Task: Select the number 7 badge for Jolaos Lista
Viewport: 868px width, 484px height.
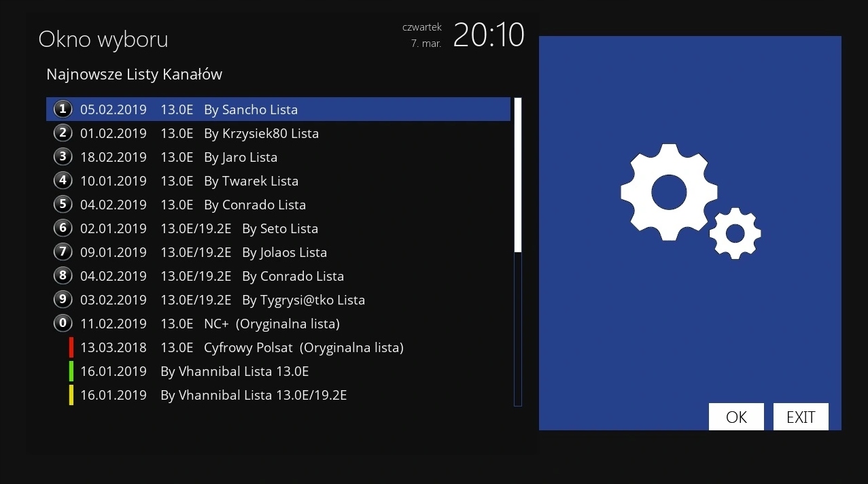Action: (63, 252)
